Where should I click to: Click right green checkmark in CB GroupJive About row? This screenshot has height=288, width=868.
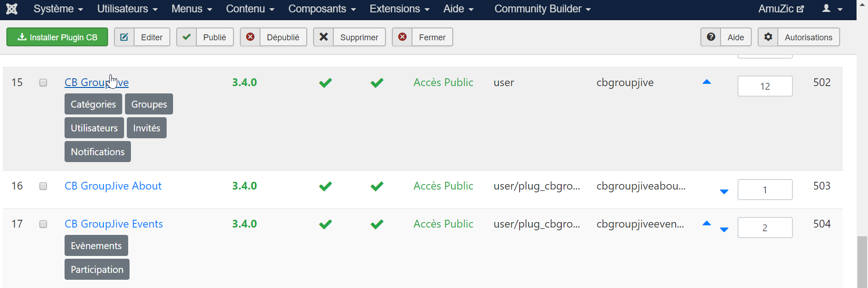click(x=377, y=186)
